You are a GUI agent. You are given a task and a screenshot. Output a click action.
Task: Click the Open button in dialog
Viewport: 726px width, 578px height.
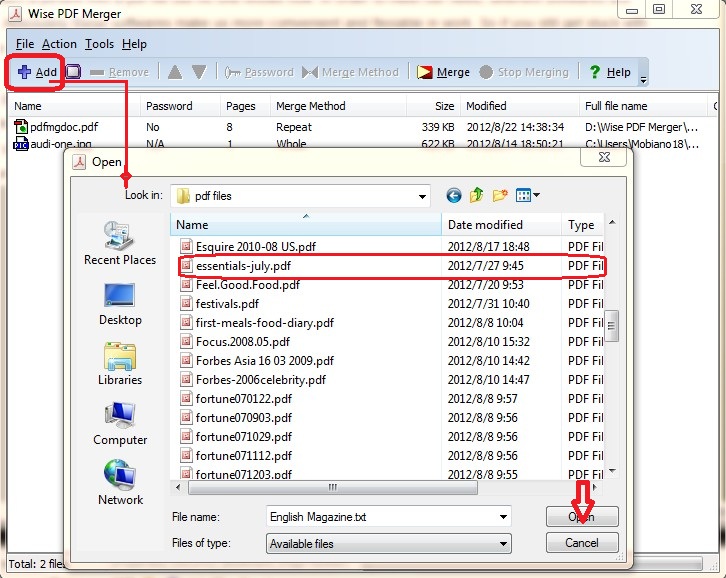[582, 516]
